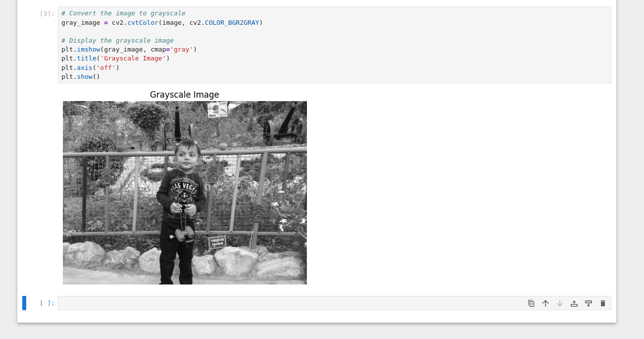Click the cv2.cvtColor assignment code line
The width and height of the screenshot is (644, 339).
point(162,23)
